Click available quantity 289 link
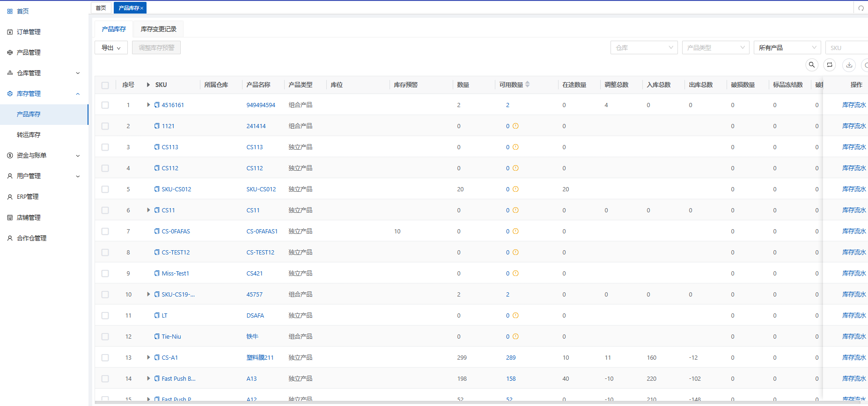Image resolution: width=868 pixels, height=406 pixels. point(511,358)
